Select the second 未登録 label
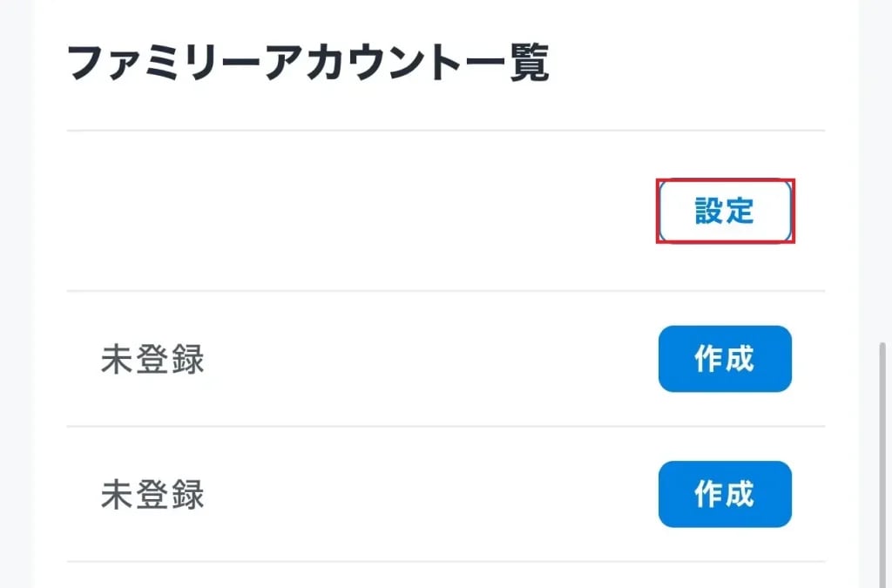 point(152,495)
